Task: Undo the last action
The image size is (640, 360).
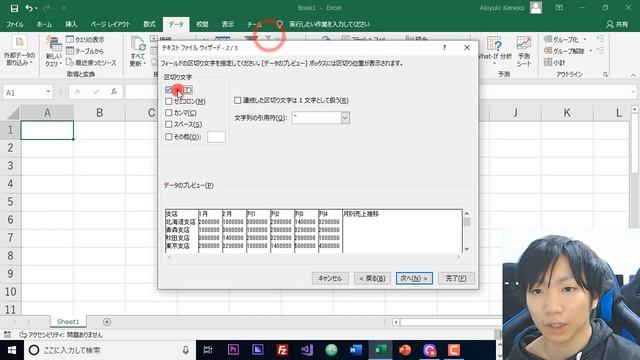Action: pos(29,8)
